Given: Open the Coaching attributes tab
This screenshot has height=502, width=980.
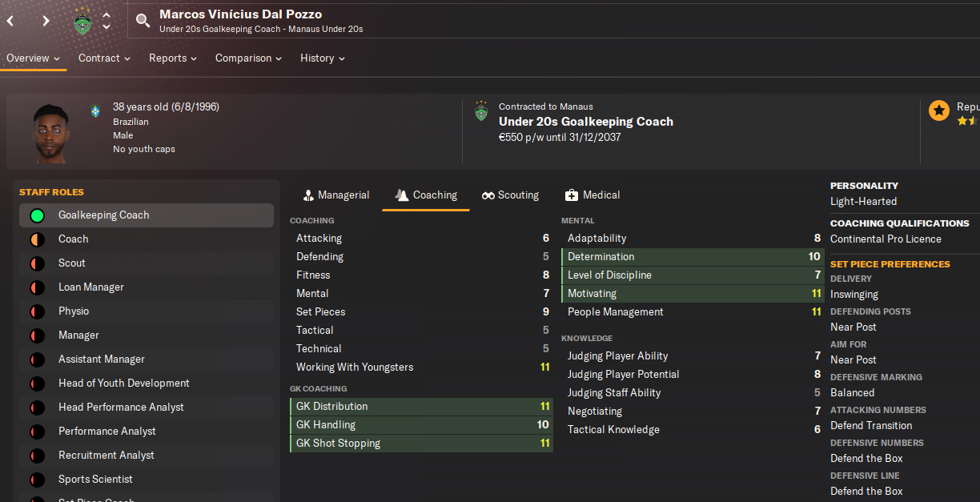Looking at the screenshot, I should point(426,195).
